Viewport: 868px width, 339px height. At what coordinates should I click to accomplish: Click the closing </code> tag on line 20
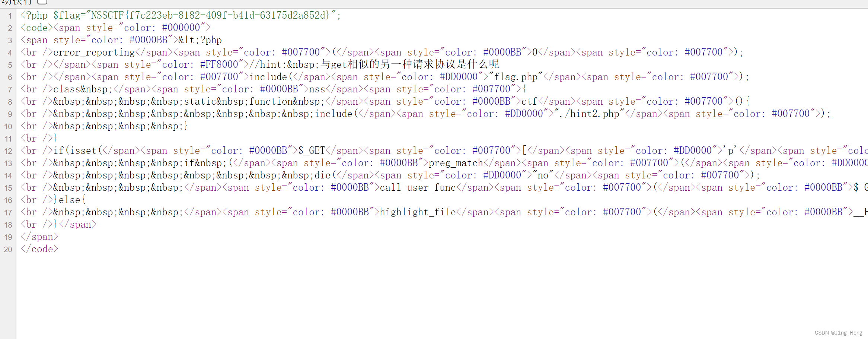pyautogui.click(x=39, y=249)
